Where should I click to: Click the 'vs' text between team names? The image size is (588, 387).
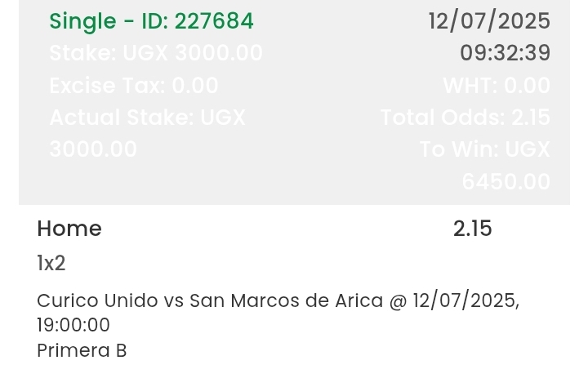coord(174,300)
